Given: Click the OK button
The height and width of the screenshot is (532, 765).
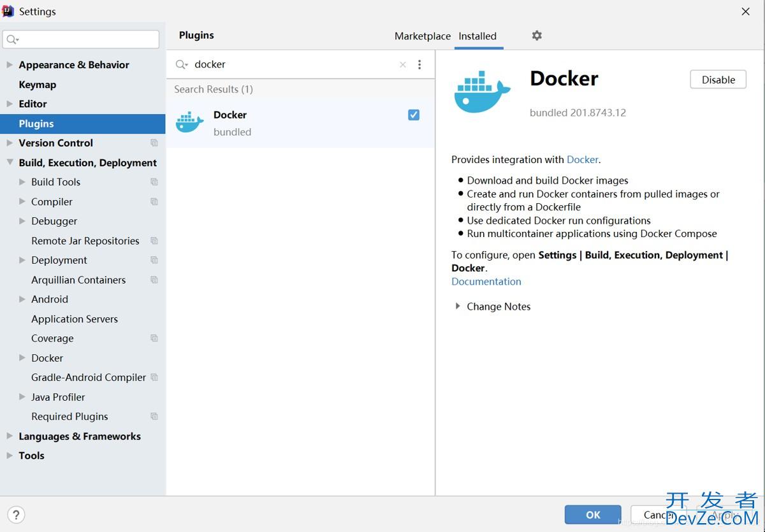Looking at the screenshot, I should 593,515.
